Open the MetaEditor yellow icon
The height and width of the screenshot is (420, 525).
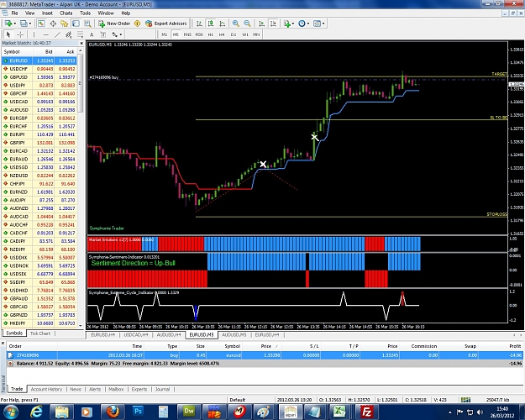click(137, 24)
